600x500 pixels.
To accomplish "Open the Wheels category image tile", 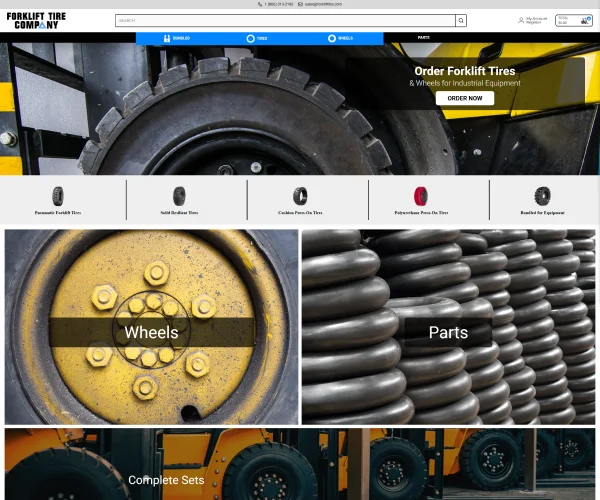I will point(151,327).
